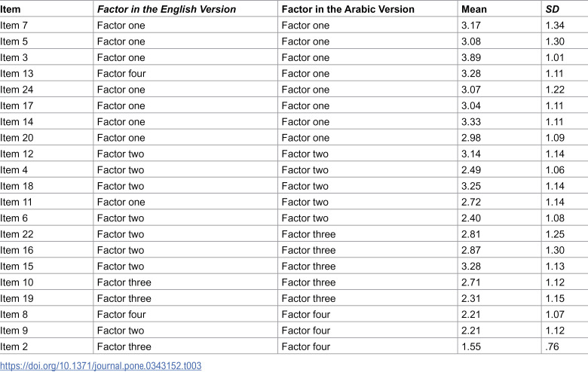Click 'Factor two' English cell for Item 9
The image size is (588, 372).
tap(121, 331)
